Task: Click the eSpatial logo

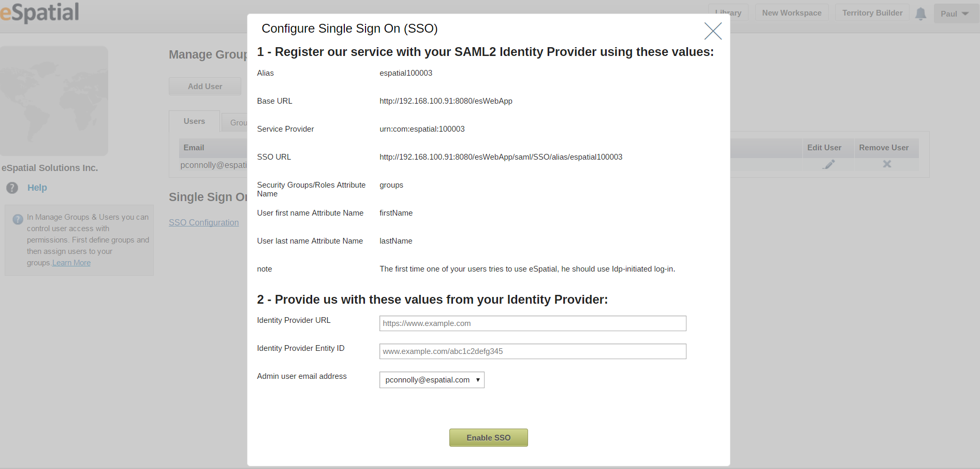Action: coord(39,12)
